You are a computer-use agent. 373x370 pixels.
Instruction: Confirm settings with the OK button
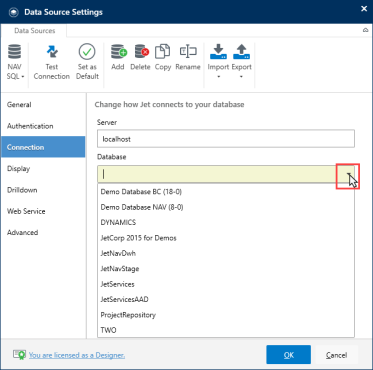[x=288, y=355]
